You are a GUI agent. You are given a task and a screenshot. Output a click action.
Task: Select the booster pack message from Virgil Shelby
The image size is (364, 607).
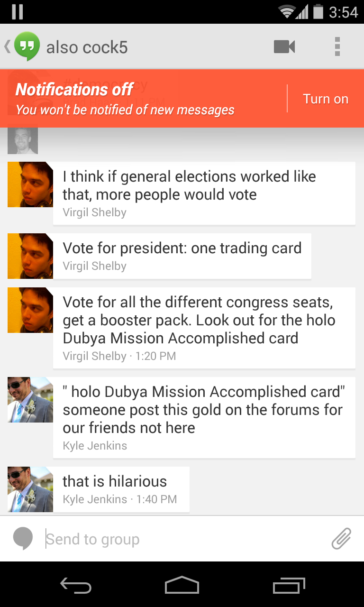(x=204, y=328)
